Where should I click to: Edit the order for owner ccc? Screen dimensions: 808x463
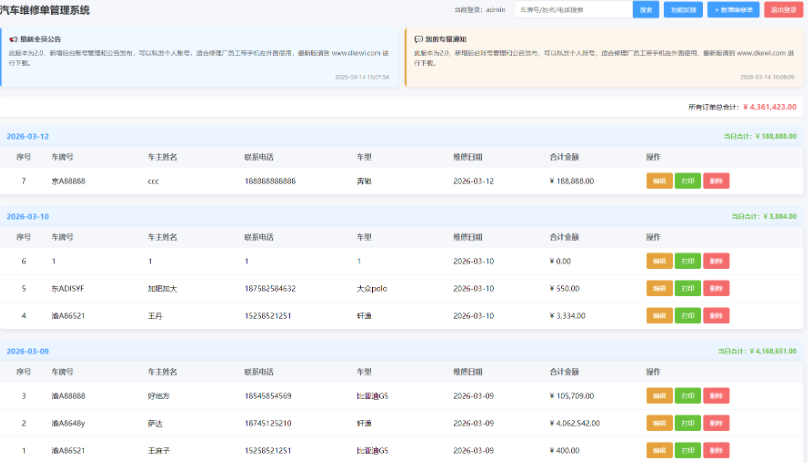tap(659, 181)
